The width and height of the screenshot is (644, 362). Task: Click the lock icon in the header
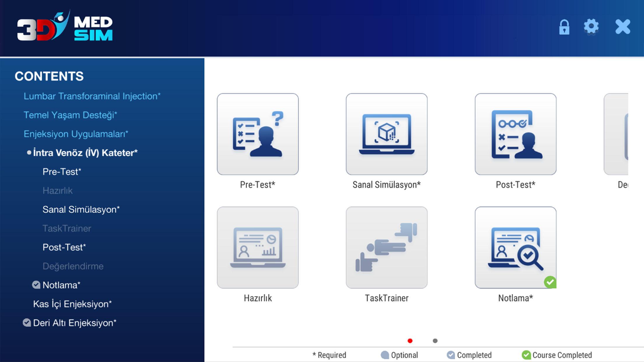point(564,27)
